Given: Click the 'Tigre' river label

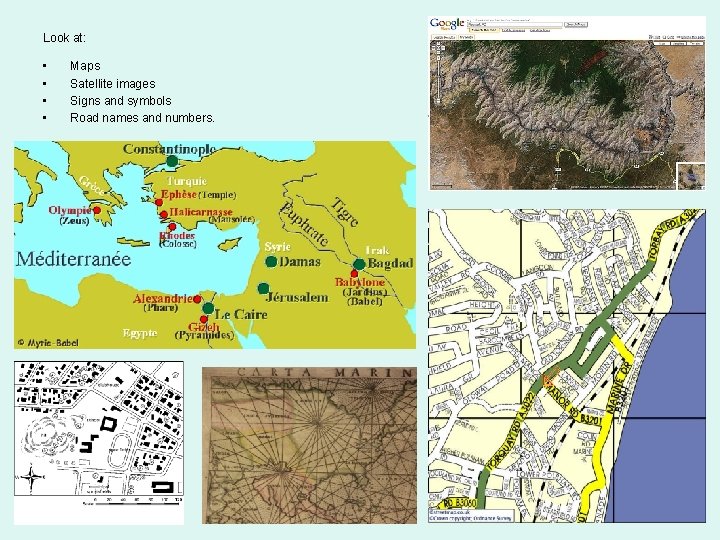Looking at the screenshot, I should point(344,212).
